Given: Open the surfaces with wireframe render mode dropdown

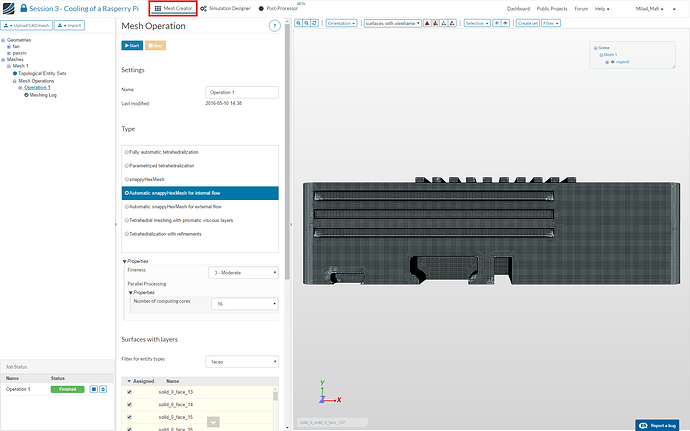Looking at the screenshot, I should pyautogui.click(x=393, y=22).
